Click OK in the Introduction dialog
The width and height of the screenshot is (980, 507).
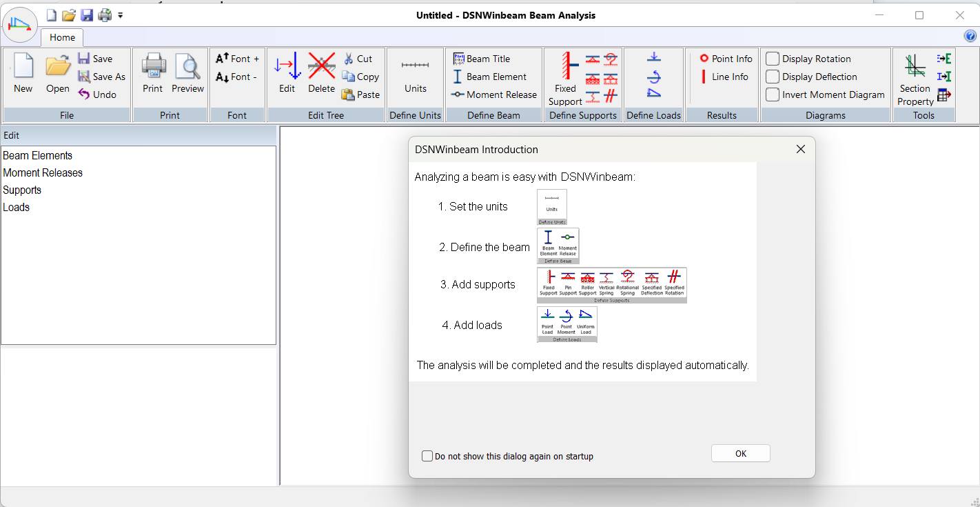click(x=741, y=453)
